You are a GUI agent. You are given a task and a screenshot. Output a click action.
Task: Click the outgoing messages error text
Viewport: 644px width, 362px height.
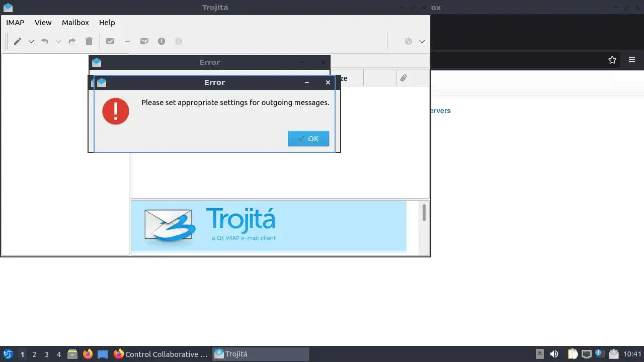point(235,103)
